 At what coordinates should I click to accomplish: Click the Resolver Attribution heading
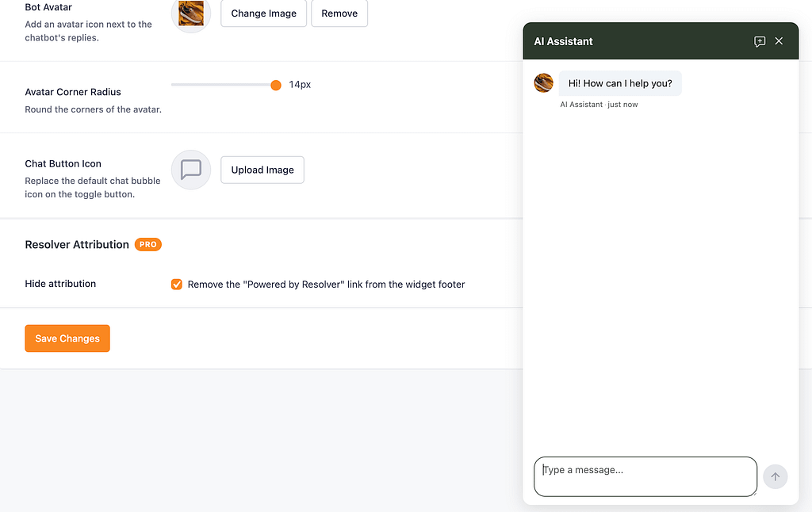pos(77,244)
